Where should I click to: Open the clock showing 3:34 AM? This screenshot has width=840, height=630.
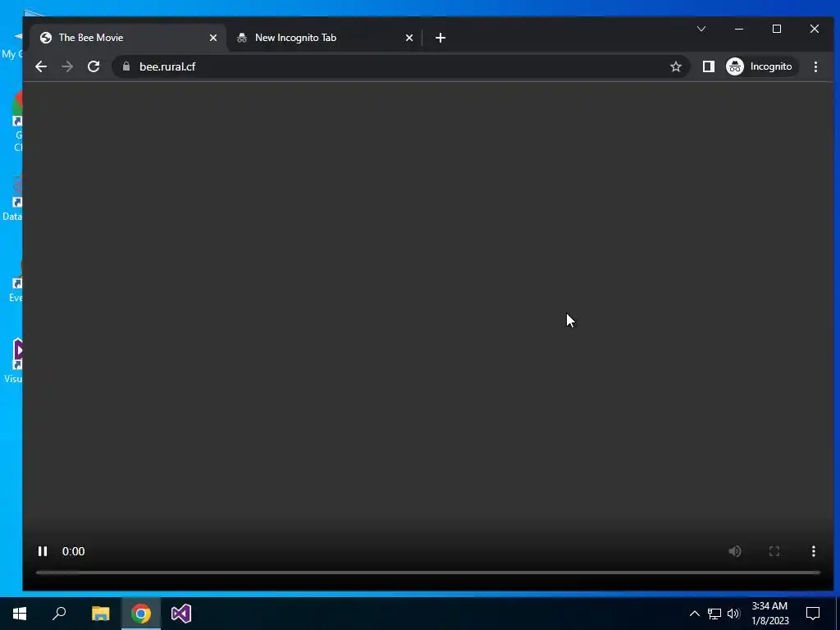click(769, 614)
